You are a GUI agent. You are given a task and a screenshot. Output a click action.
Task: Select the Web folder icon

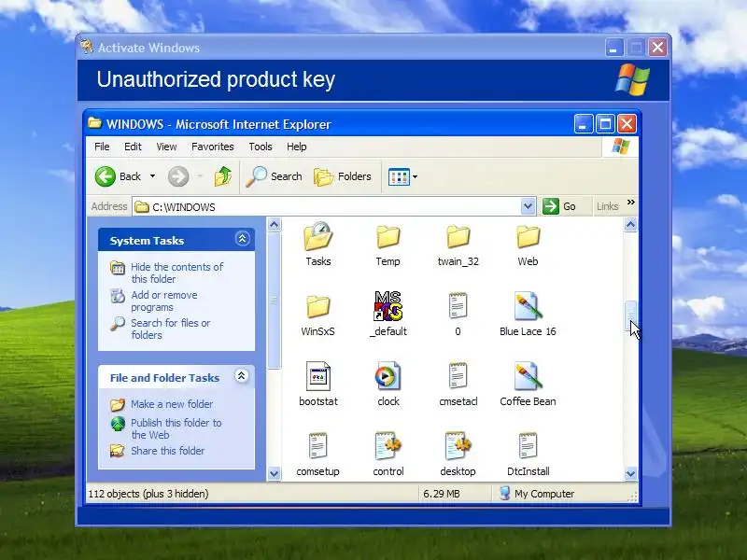pos(528,237)
